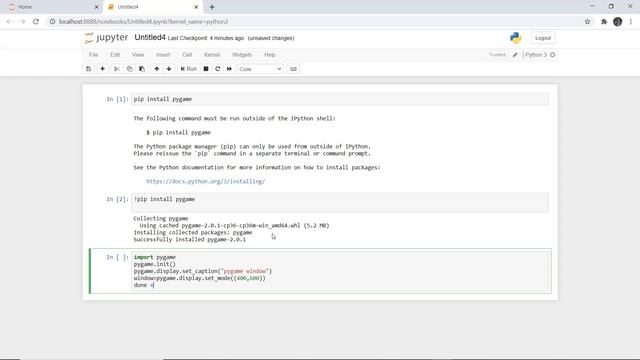Reload the browser page
Image resolution: width=640 pixels, height=360 pixels.
pyautogui.click(x=36, y=22)
